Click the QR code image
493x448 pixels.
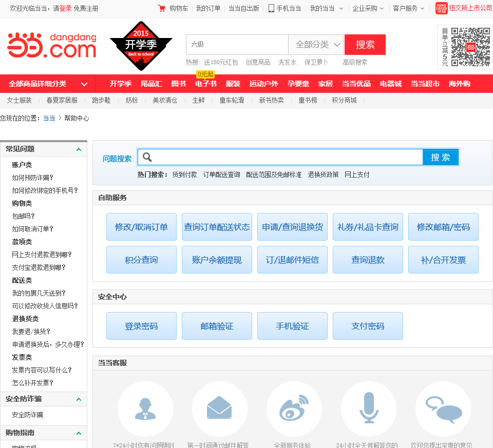pyautogui.click(x=470, y=47)
